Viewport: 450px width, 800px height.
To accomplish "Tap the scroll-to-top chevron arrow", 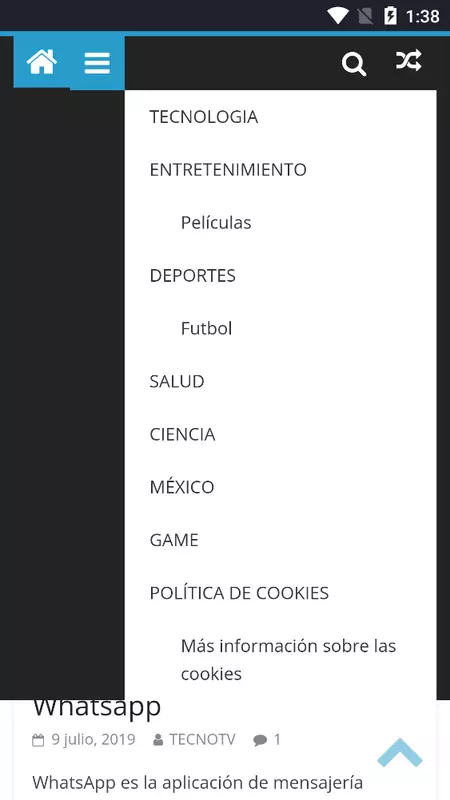I will tap(400, 753).
